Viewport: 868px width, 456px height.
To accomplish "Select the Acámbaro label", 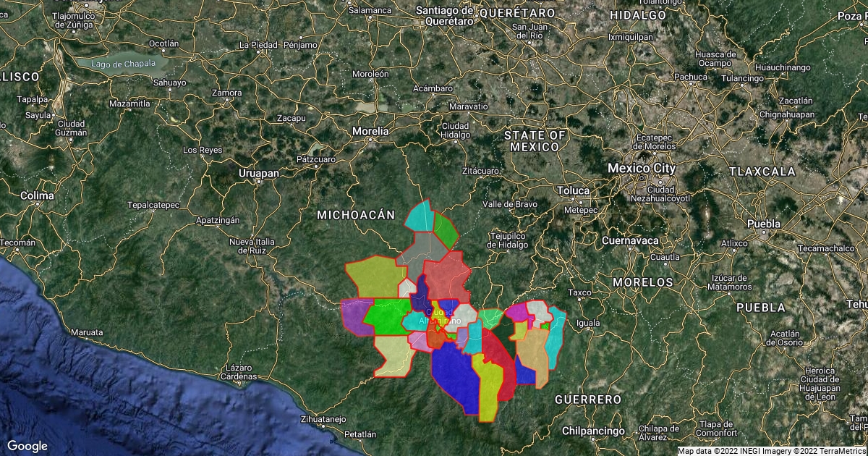I will click(x=433, y=88).
